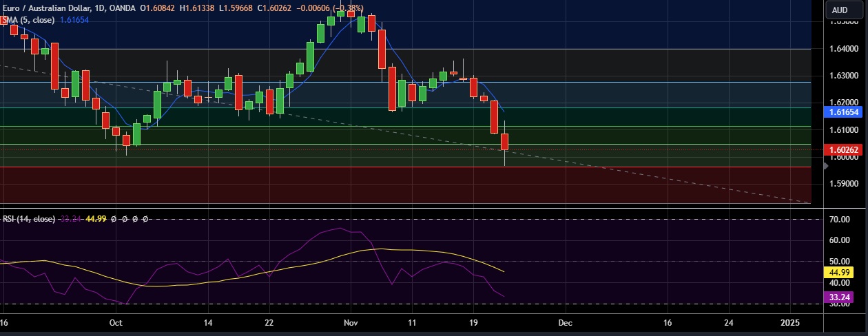Click the Nov label on the time axis

click(x=351, y=322)
